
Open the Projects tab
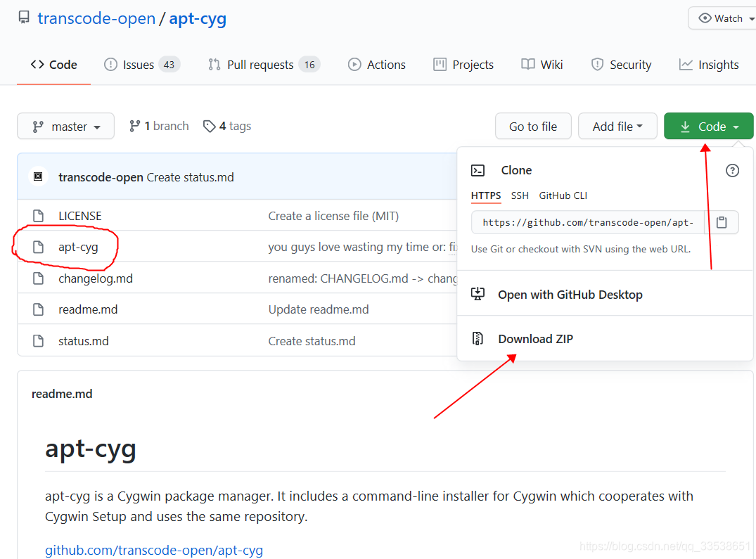coord(463,65)
